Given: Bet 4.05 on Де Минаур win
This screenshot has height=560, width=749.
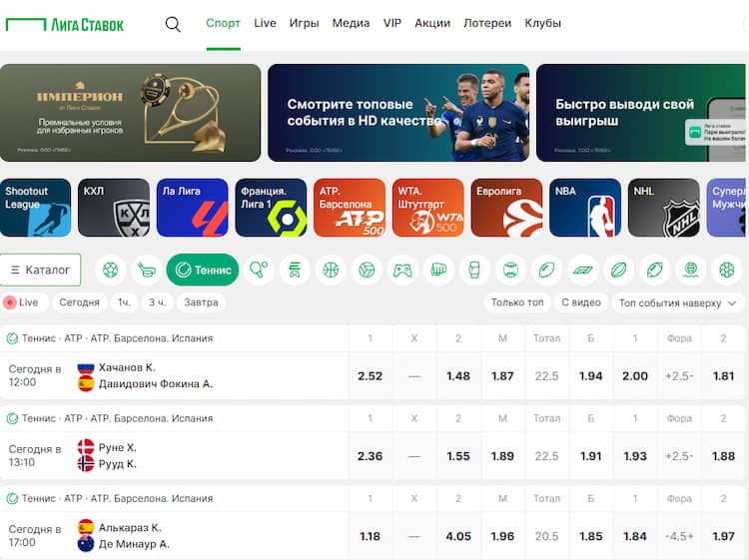Looking at the screenshot, I should pos(458,537).
